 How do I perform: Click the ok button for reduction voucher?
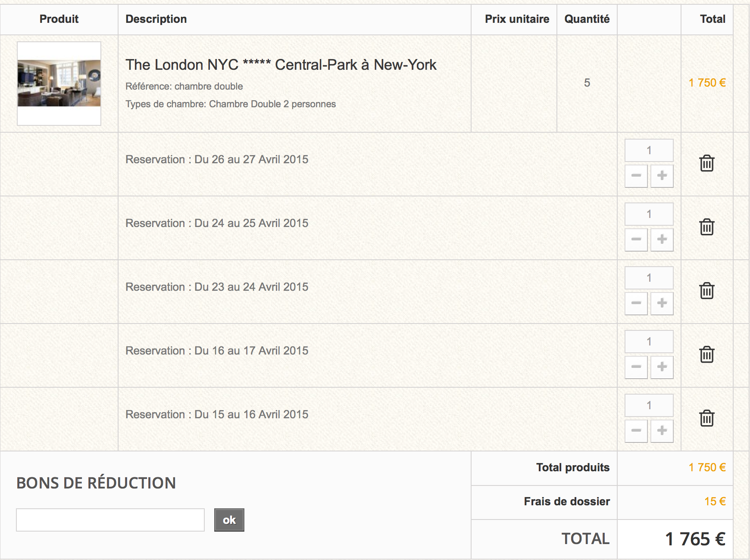[229, 520]
